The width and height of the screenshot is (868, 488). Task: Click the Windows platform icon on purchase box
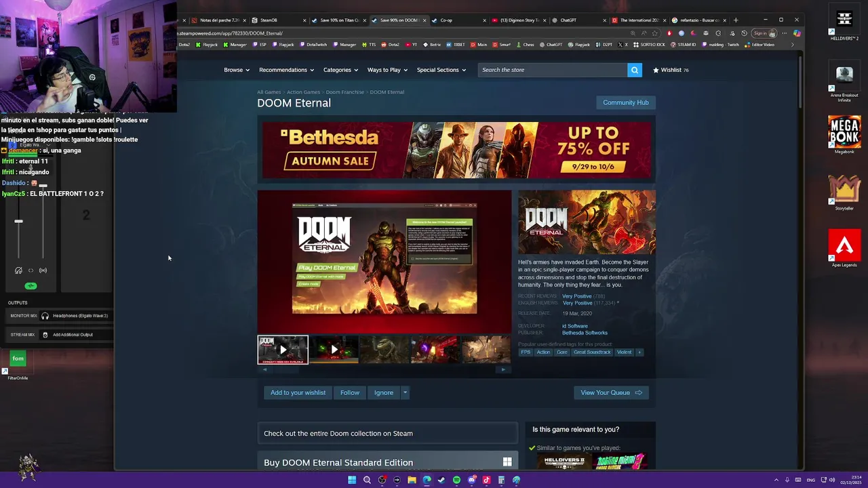[x=507, y=462]
